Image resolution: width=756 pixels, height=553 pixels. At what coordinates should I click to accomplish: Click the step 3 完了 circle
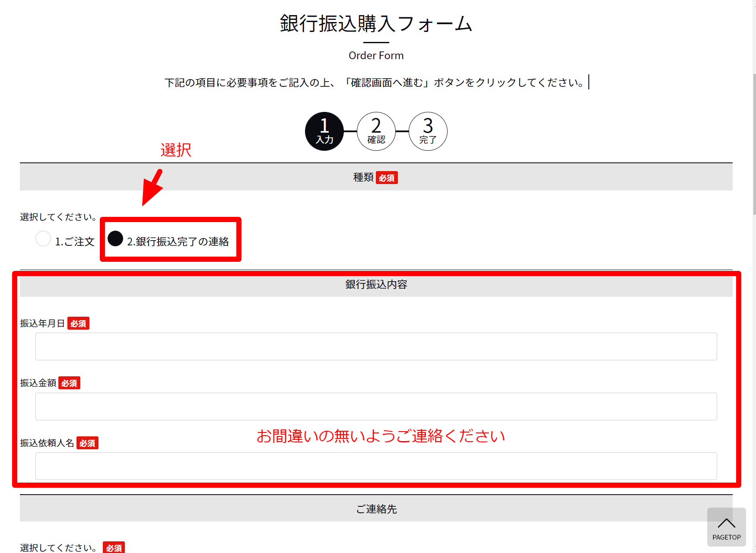428,131
